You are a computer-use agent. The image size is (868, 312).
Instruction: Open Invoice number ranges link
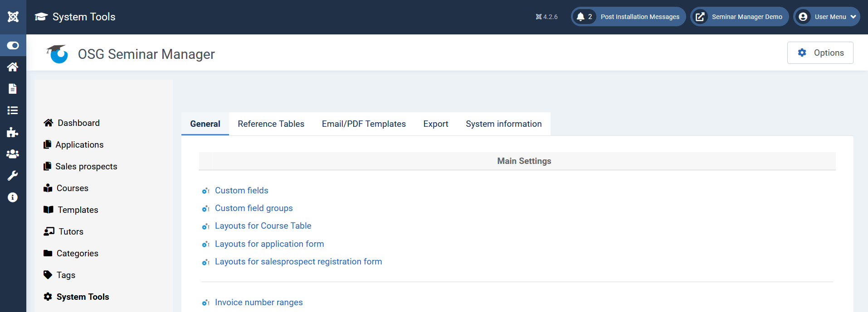(x=258, y=302)
